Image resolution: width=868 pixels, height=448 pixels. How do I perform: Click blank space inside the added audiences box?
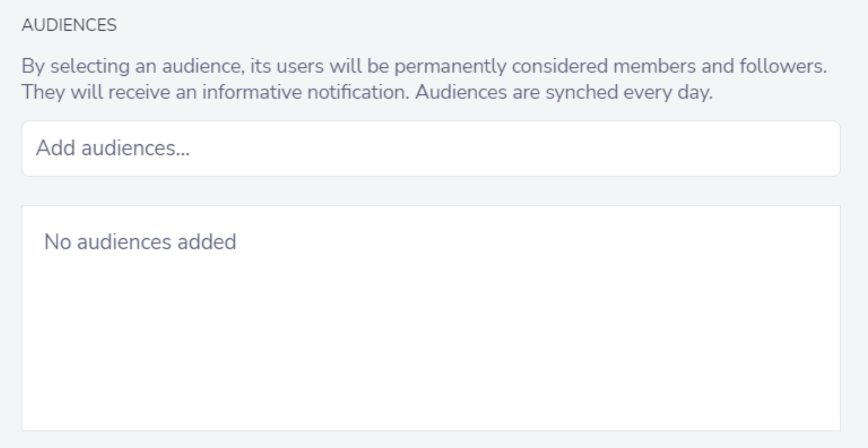(x=431, y=340)
